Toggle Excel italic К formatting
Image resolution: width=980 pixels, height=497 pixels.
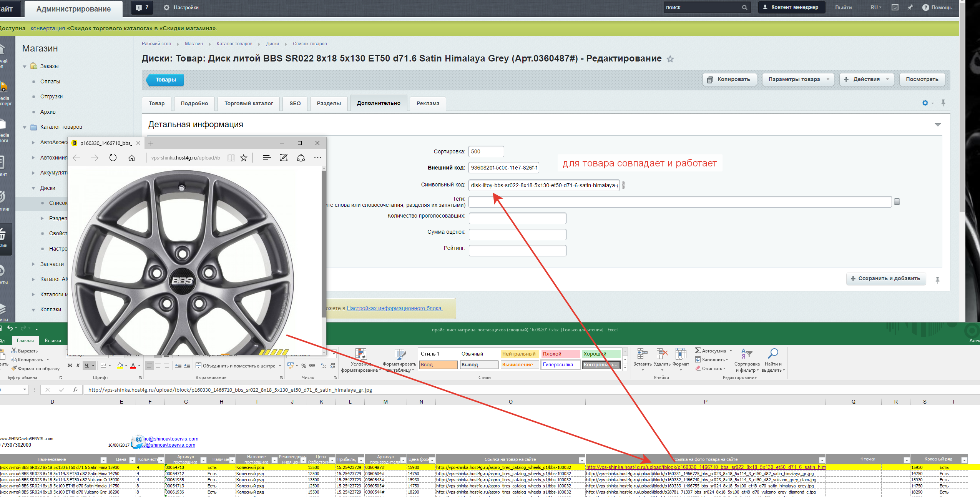[x=78, y=366]
